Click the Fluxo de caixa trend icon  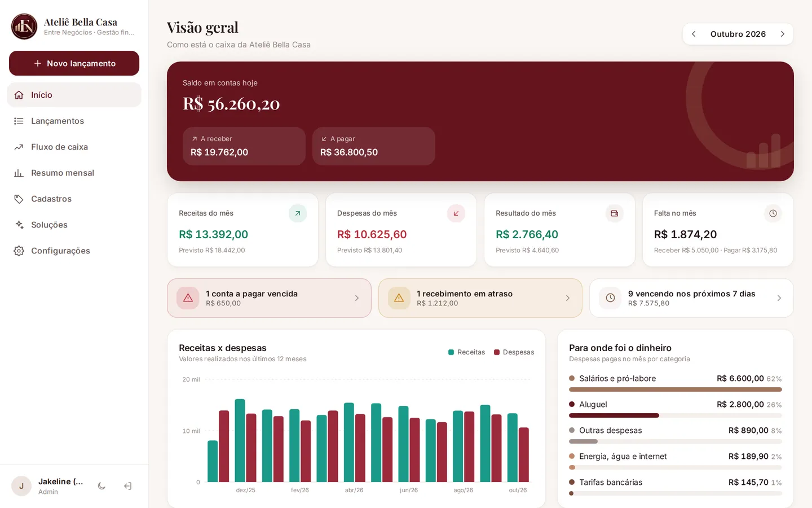point(19,147)
